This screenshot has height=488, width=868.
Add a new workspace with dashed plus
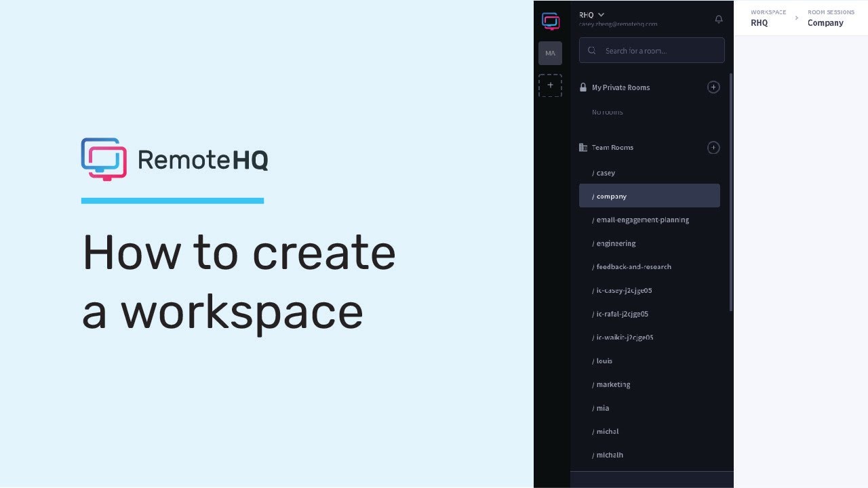(x=550, y=85)
